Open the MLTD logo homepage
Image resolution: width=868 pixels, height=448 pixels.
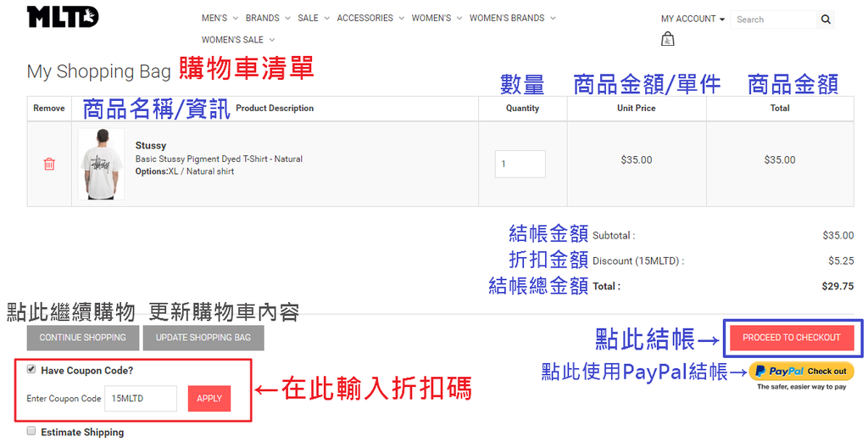[63, 17]
